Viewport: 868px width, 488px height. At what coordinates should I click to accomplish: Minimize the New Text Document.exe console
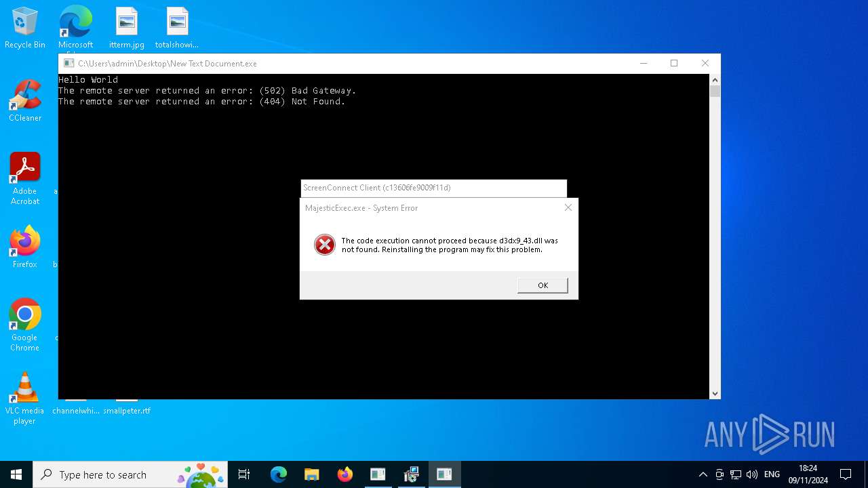point(643,63)
